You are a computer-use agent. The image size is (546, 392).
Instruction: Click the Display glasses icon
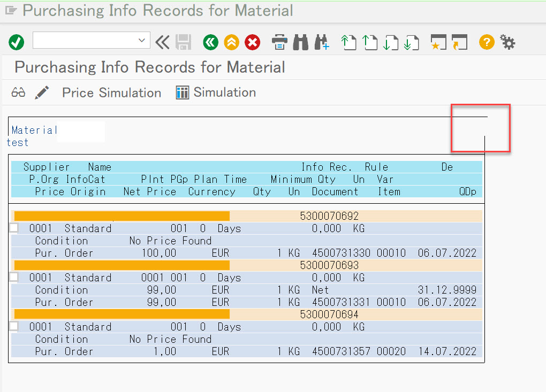(18, 93)
